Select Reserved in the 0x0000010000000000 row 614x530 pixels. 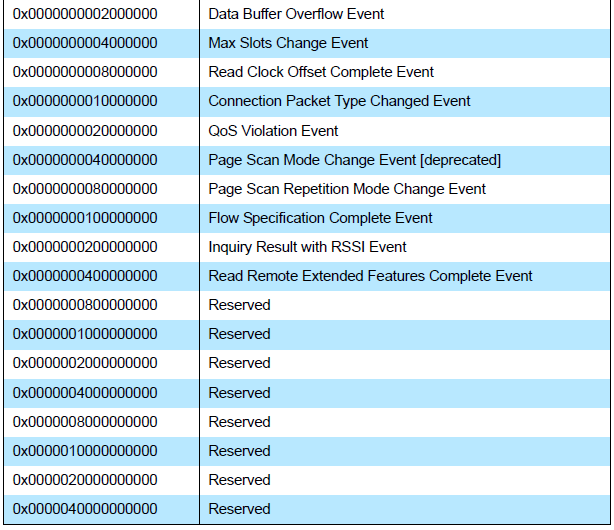click(239, 450)
